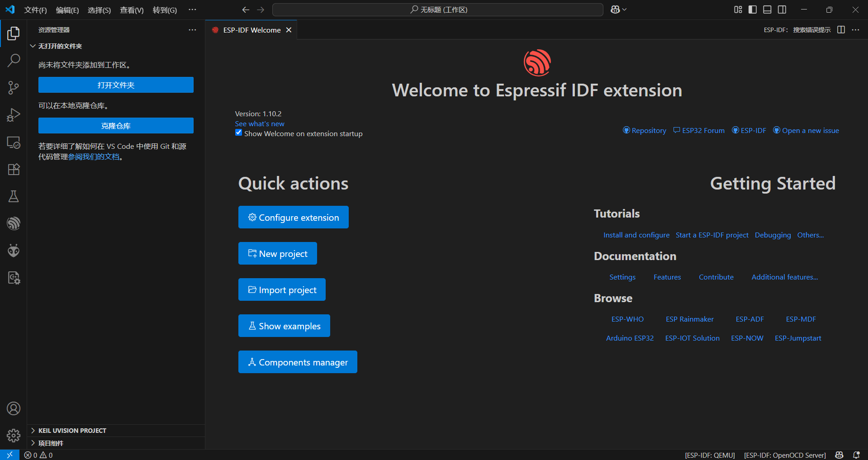This screenshot has height=460, width=868.
Task: Open editor More Actions ellipsis
Action: pos(855,30)
